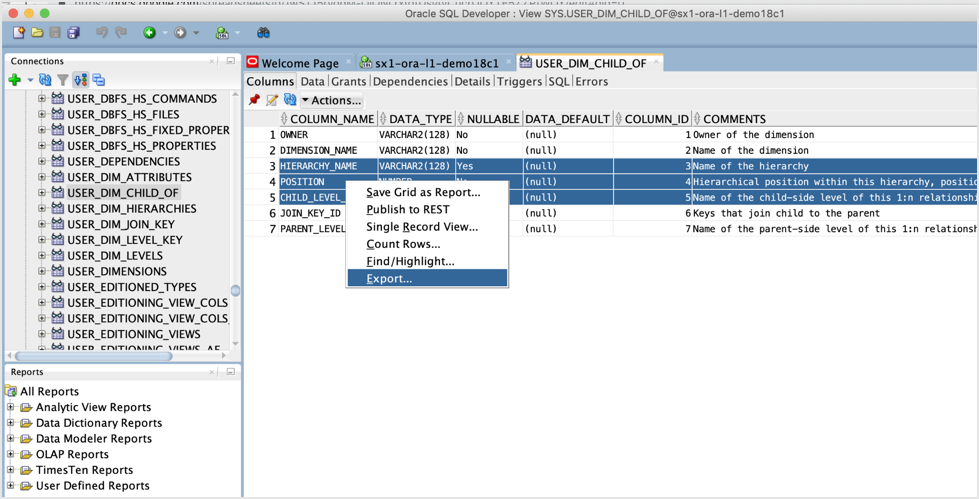Open the SQL sub-tab
The height and width of the screenshot is (499, 979).
pos(559,81)
